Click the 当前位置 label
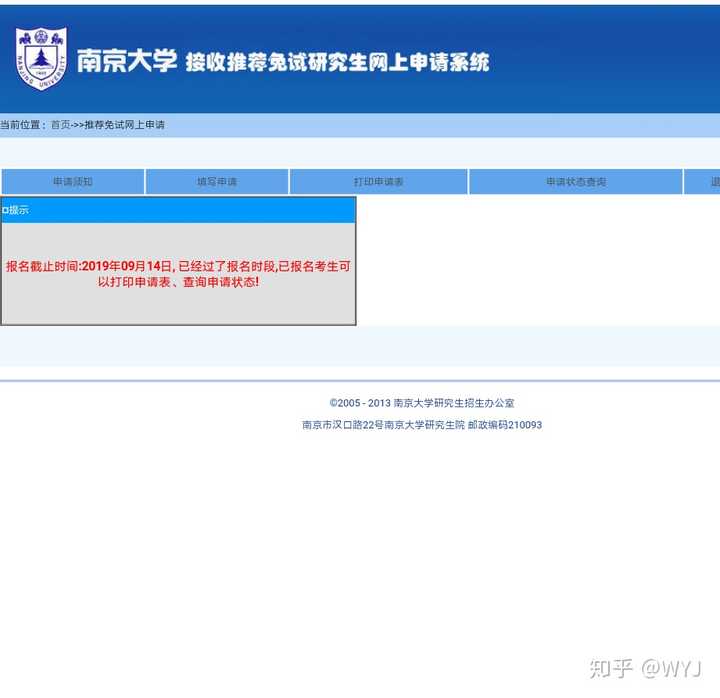Screen dimensions: 720x698 coord(23,124)
